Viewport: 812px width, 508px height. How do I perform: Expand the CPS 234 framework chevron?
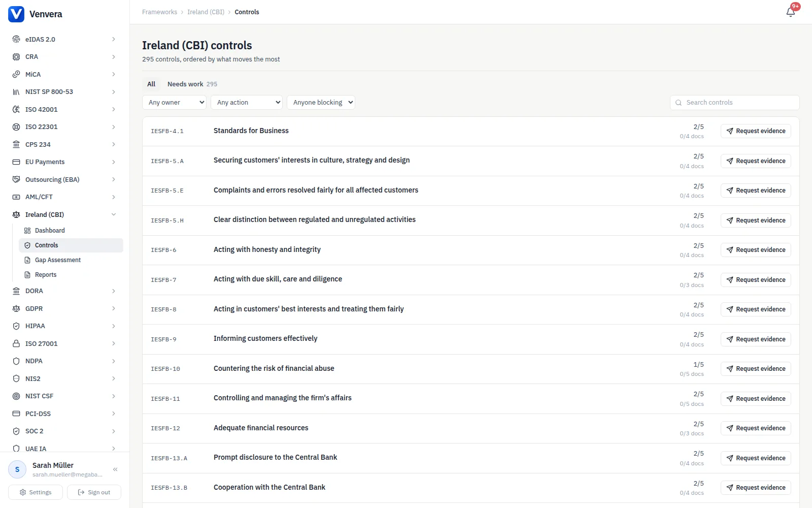[114, 144]
